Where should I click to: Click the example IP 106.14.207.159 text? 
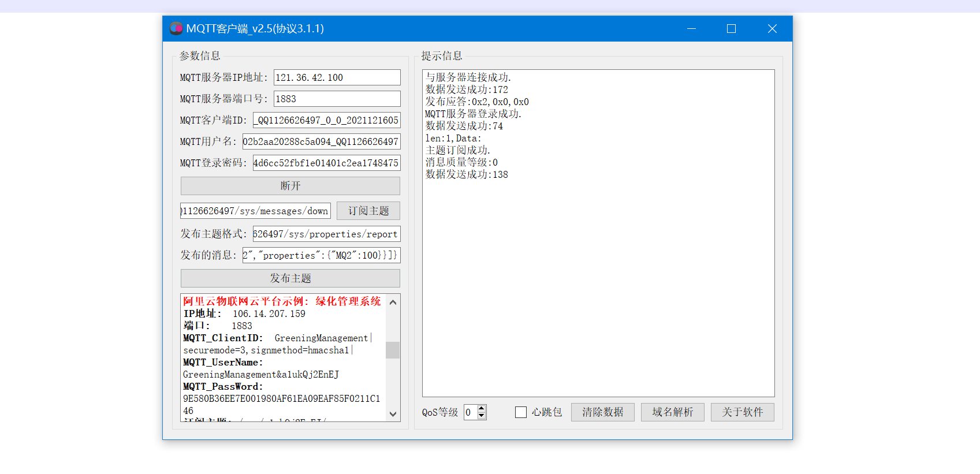[269, 313]
